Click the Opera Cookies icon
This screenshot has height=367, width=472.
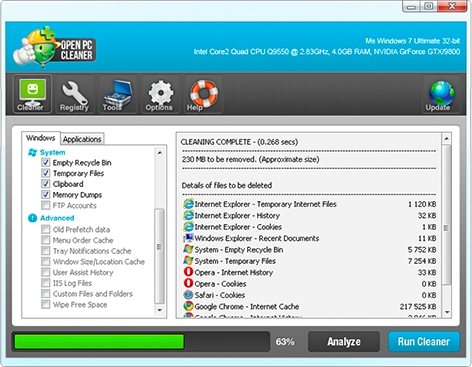188,283
